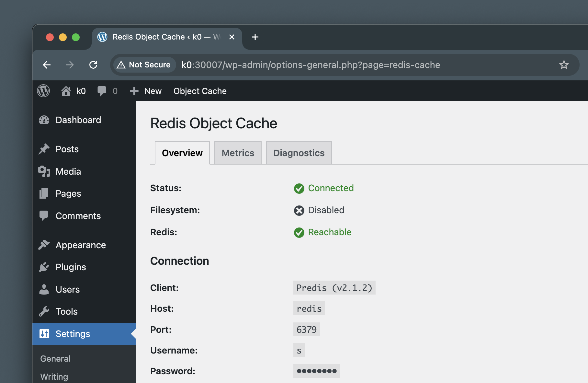Open the Media library menu
The image size is (588, 383).
click(68, 171)
